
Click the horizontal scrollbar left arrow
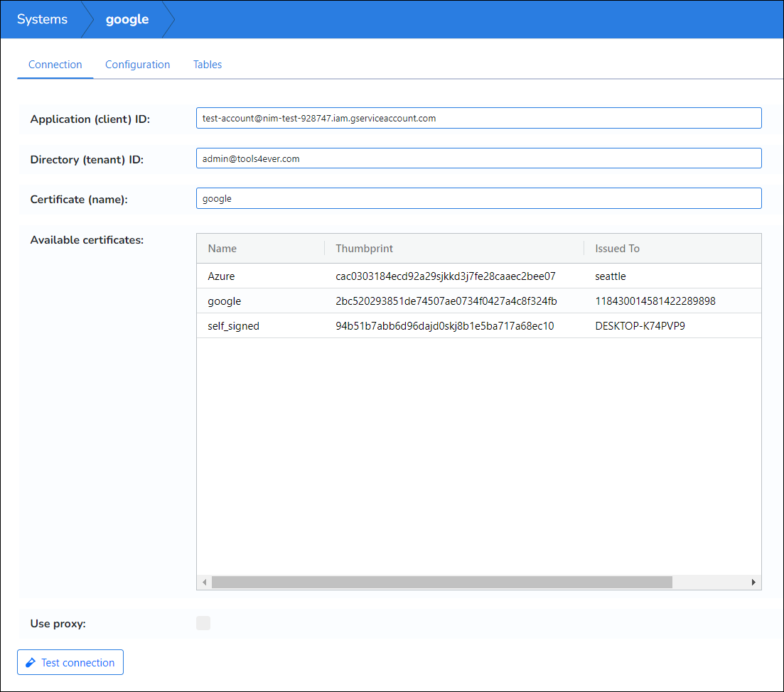pos(204,583)
